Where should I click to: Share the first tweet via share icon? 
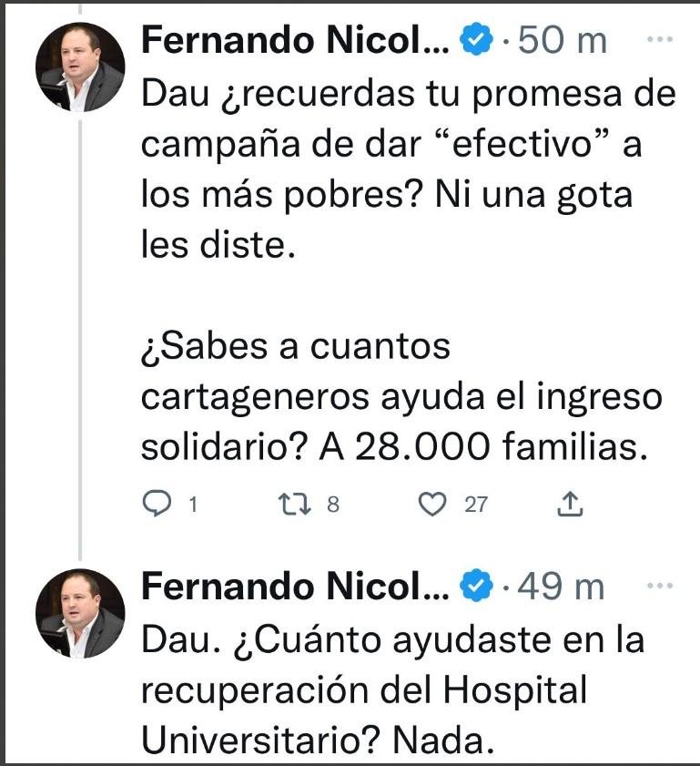[x=569, y=504]
